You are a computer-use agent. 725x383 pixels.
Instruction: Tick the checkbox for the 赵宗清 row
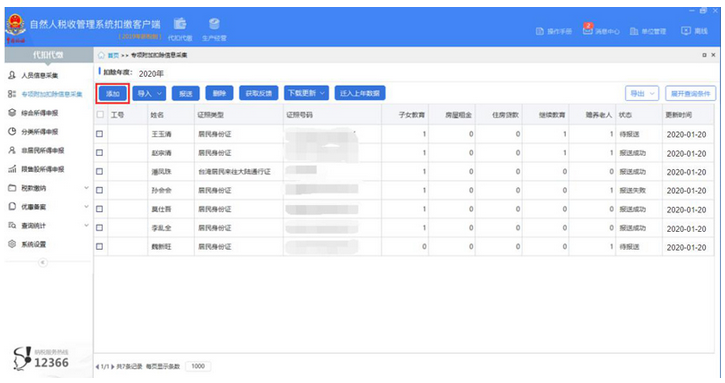coord(99,153)
